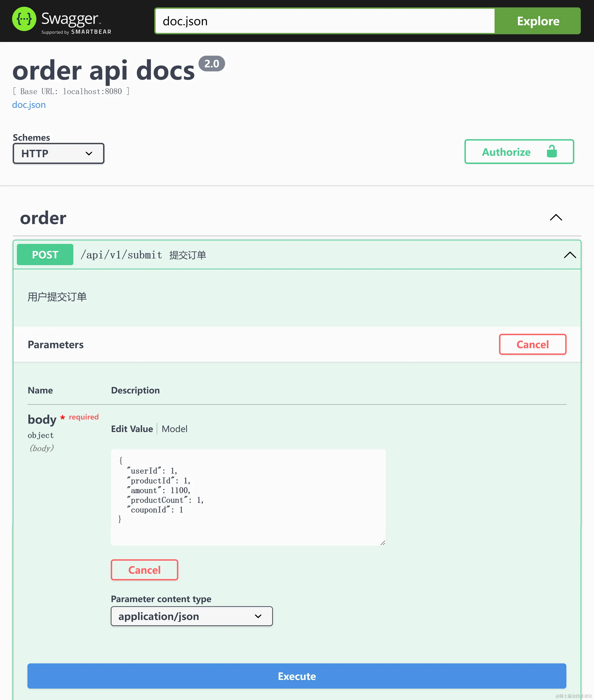Click the Explore button
The height and width of the screenshot is (700, 594).
tap(538, 21)
